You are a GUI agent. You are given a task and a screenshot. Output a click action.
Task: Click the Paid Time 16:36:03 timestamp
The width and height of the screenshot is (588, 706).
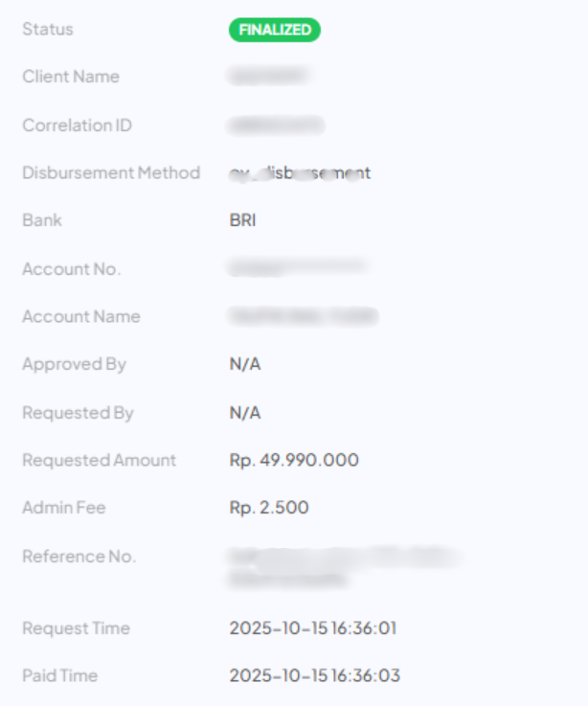pyautogui.click(x=314, y=676)
